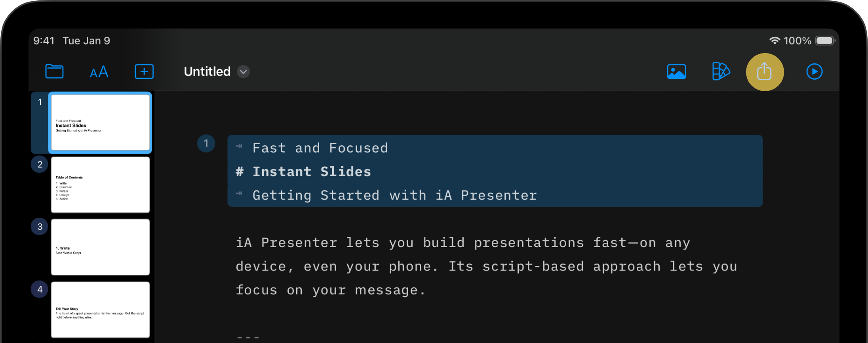This screenshot has height=343, width=868.
Task: Select the Table of Contents slide thumbnail
Action: pos(100,185)
